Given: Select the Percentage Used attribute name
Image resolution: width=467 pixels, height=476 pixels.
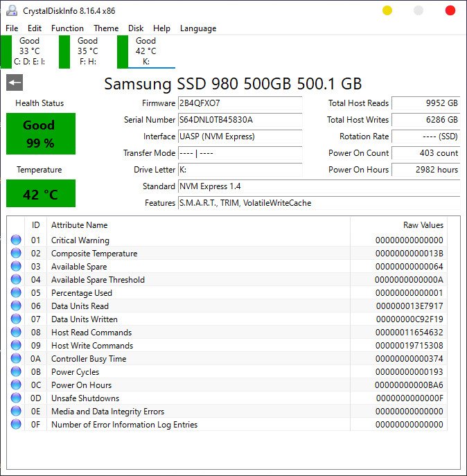Looking at the screenshot, I should [82, 292].
